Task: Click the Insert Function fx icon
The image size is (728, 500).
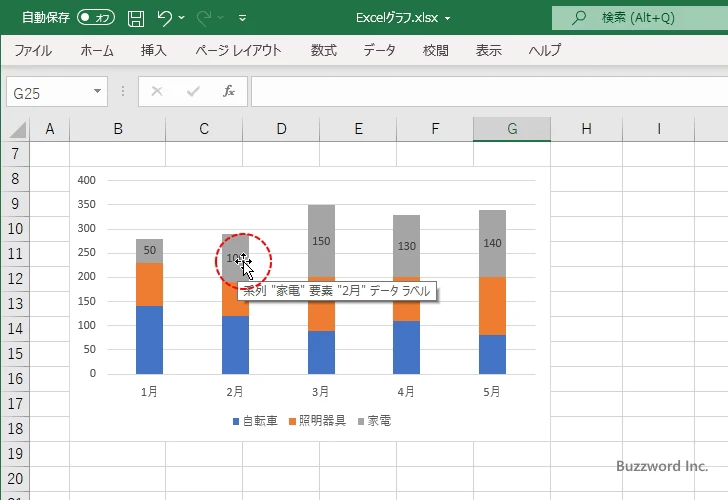Action: [x=229, y=91]
